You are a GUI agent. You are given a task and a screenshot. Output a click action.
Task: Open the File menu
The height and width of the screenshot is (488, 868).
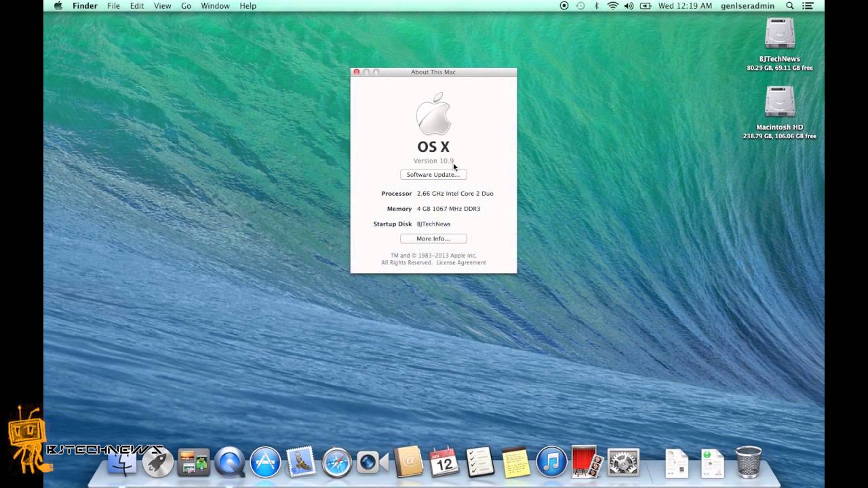(x=113, y=6)
